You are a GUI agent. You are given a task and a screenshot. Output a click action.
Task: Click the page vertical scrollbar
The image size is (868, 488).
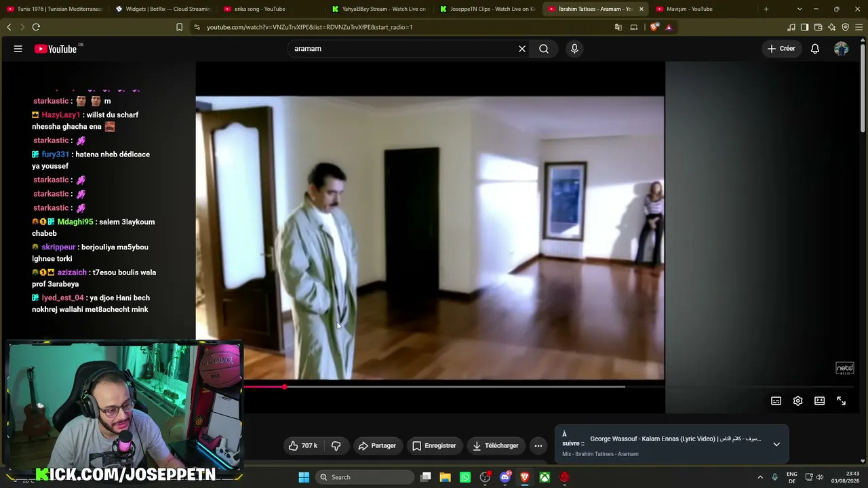tap(863, 88)
